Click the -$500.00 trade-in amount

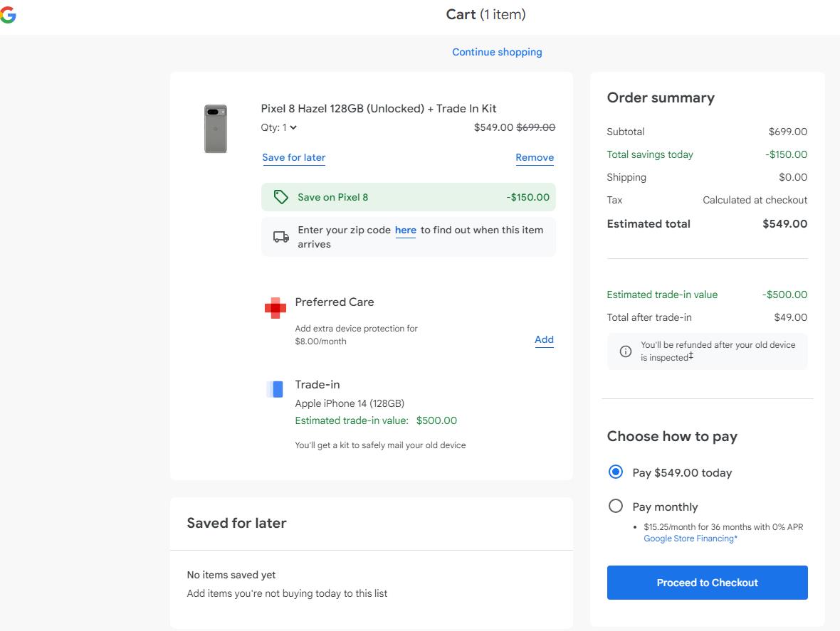tap(784, 295)
